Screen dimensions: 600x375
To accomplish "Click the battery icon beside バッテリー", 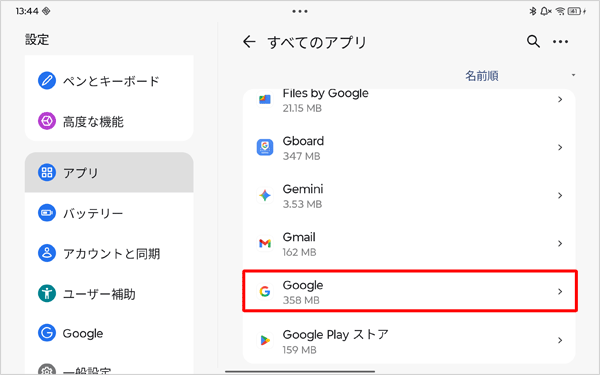I will coord(47,213).
